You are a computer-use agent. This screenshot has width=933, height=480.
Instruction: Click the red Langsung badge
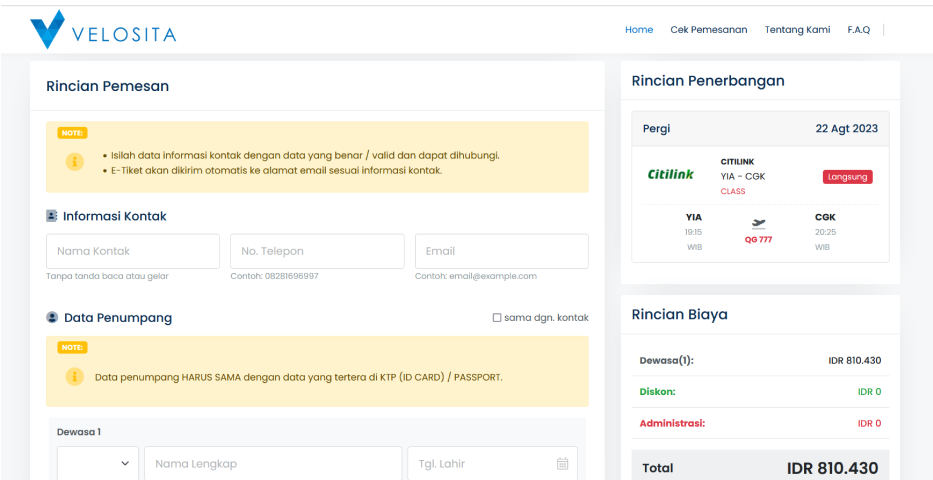tap(847, 177)
